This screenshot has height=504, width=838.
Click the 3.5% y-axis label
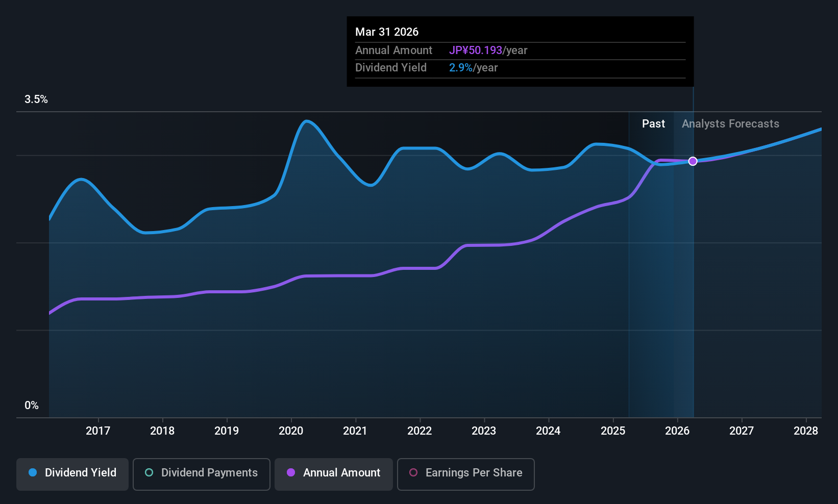tap(36, 99)
